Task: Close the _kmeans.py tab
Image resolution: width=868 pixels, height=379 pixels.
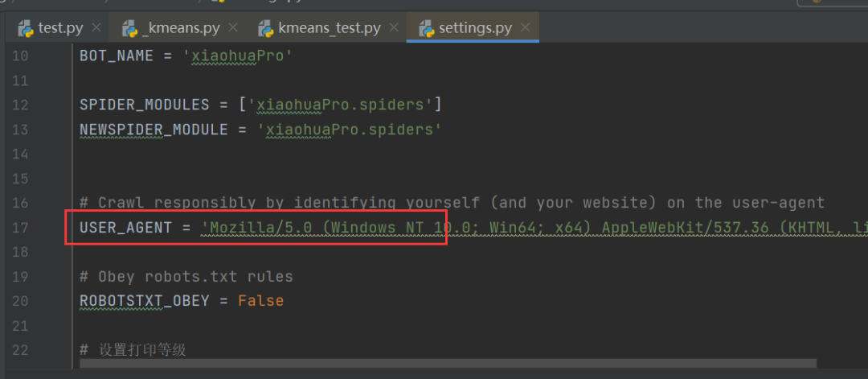Action: pos(233,27)
